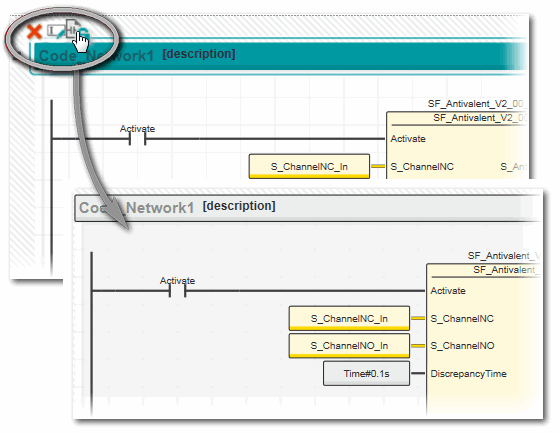Click the DiscrepancyTime input pin label
The image size is (560, 433).
point(468,374)
